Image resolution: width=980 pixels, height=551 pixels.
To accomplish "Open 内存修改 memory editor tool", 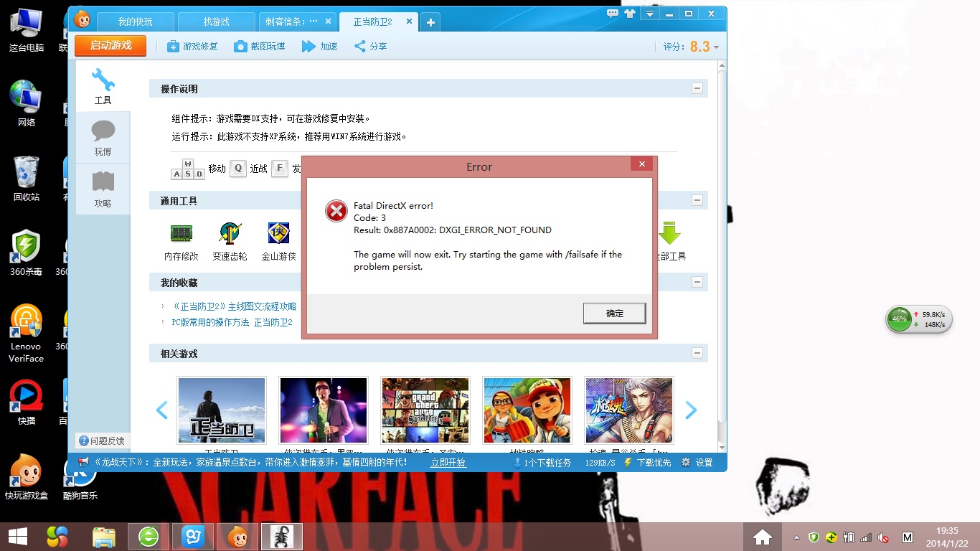I will (x=182, y=242).
